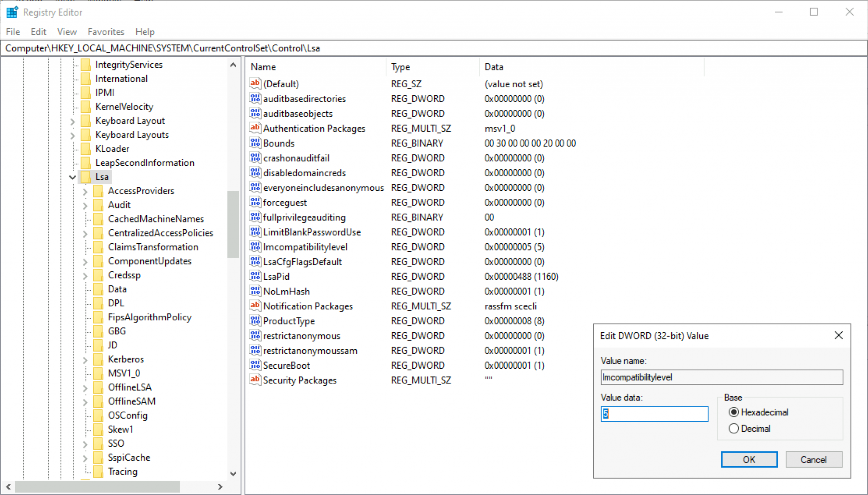The height and width of the screenshot is (495, 868).
Task: Click the ab icon next to Authentication Packages
Action: [x=255, y=128]
